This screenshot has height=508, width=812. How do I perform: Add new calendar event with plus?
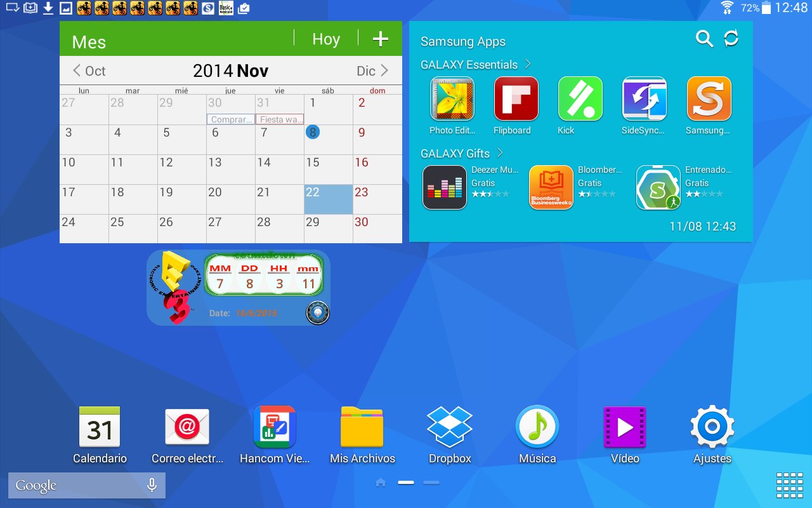380,39
